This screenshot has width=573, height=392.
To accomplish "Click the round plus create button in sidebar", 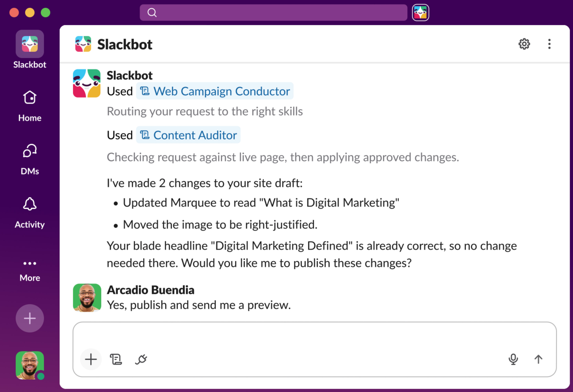I will tap(30, 318).
